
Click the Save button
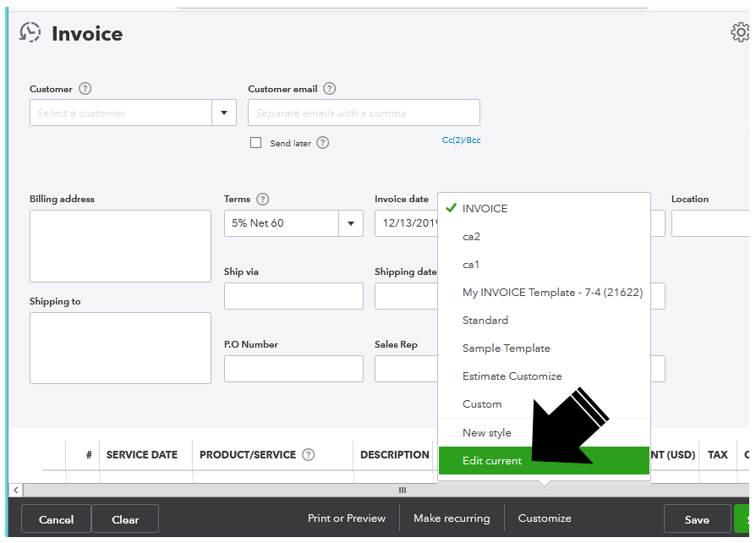pos(697,518)
